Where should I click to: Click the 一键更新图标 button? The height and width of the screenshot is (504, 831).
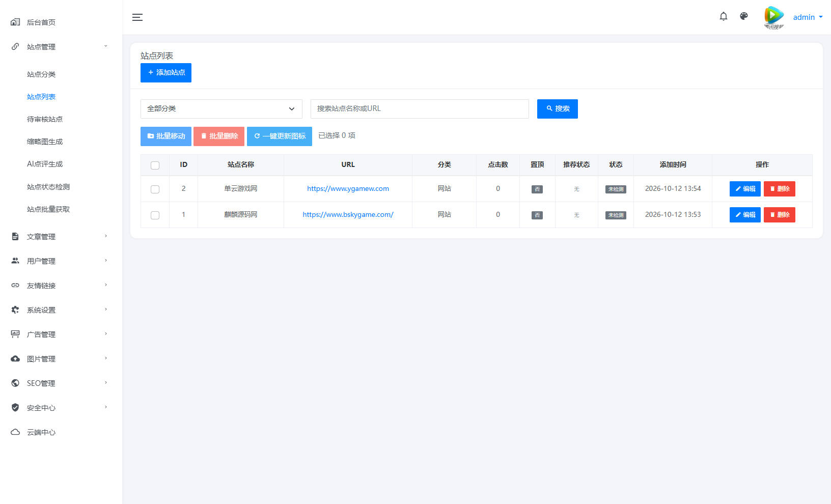coord(280,136)
